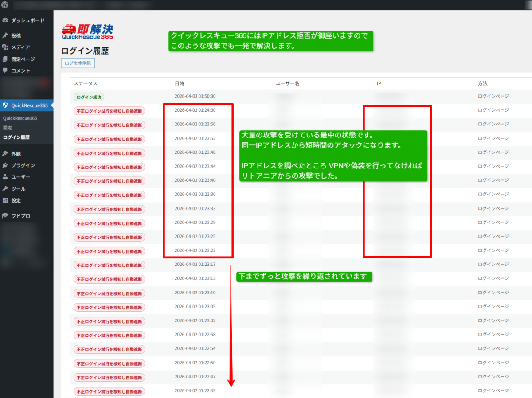
Task: Click the 即解決 QuickRescue365 logo image
Action: click(x=87, y=32)
